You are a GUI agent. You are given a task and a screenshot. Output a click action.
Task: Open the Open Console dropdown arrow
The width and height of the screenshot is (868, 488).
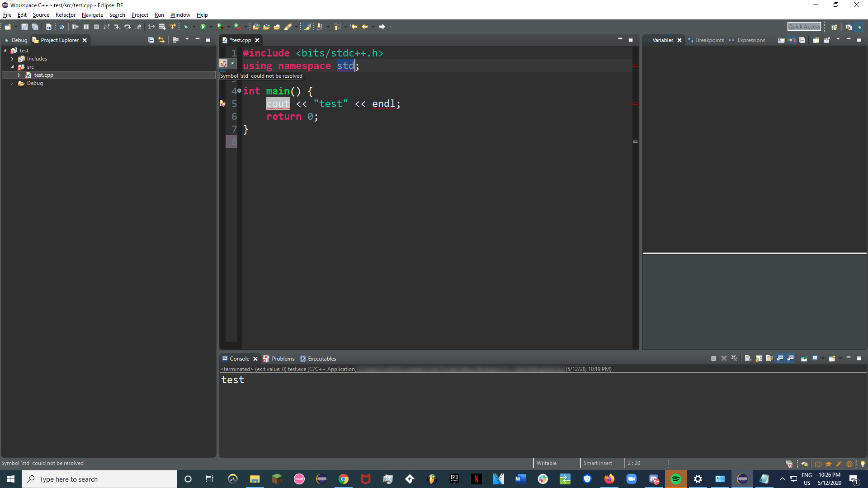coord(840,358)
